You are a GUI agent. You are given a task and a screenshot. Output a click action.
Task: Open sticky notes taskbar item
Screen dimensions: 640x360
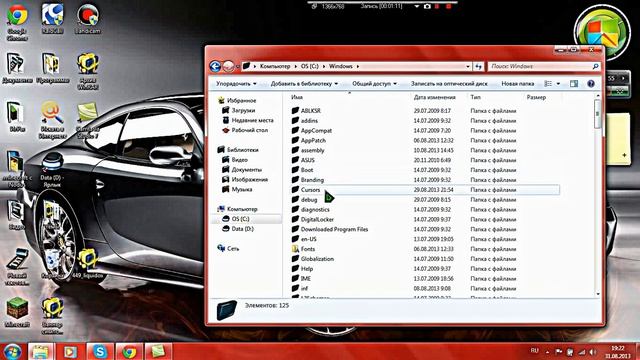pos(158,351)
